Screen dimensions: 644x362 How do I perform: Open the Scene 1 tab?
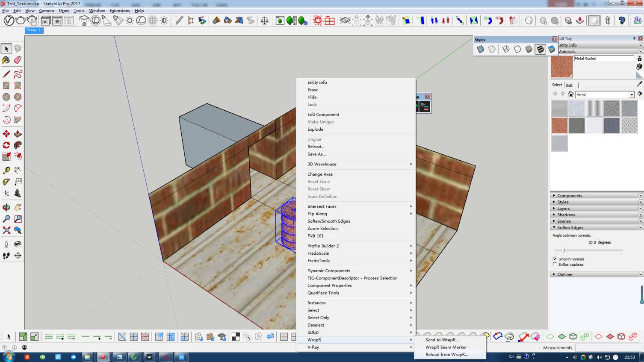pyautogui.click(x=34, y=30)
